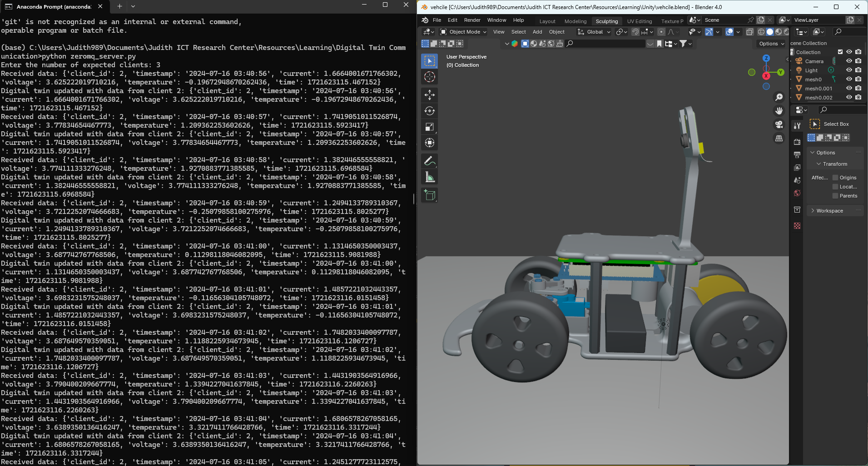Toggle the magnet snapping icon in header
This screenshot has height=466, width=868.
click(635, 32)
